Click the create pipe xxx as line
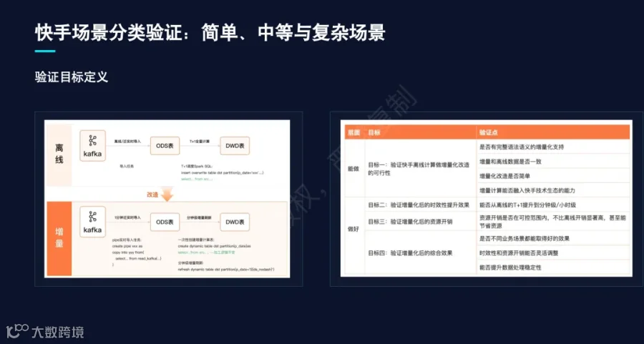 (127, 245)
